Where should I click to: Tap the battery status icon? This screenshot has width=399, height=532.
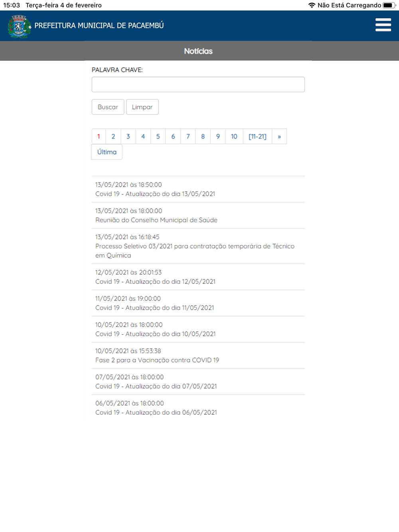pos(389,5)
